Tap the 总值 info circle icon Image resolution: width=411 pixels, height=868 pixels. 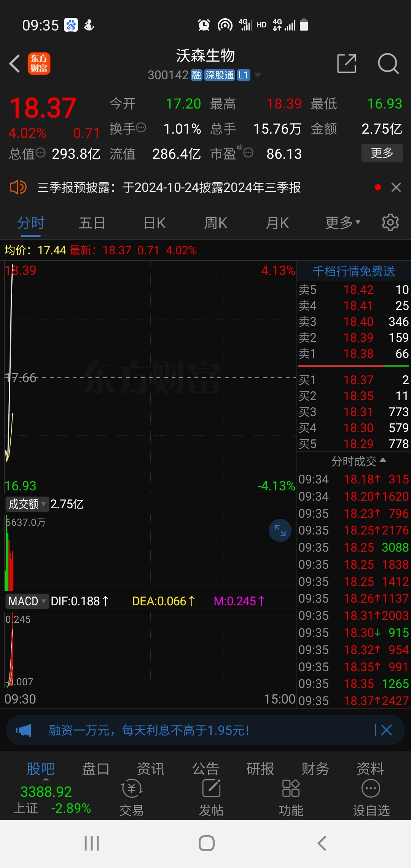(40, 153)
